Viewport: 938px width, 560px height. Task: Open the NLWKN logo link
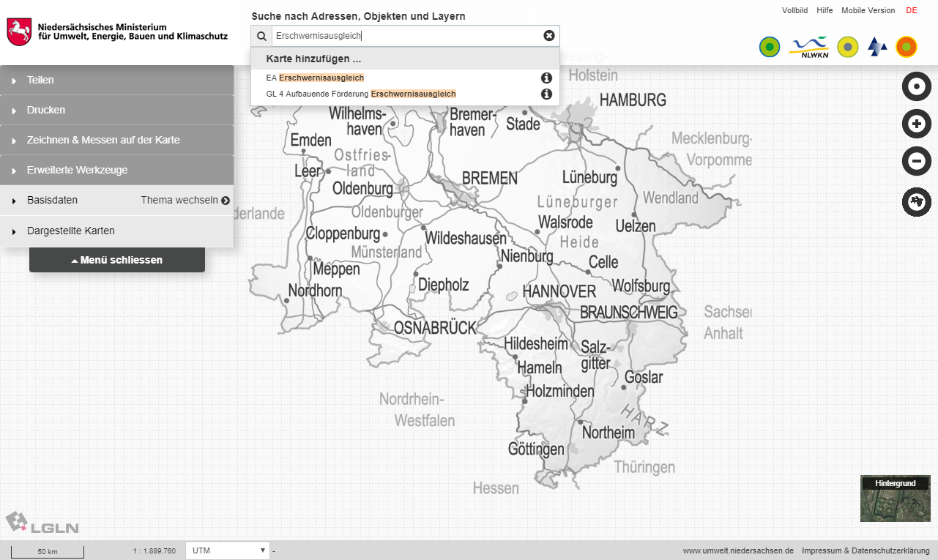[808, 48]
